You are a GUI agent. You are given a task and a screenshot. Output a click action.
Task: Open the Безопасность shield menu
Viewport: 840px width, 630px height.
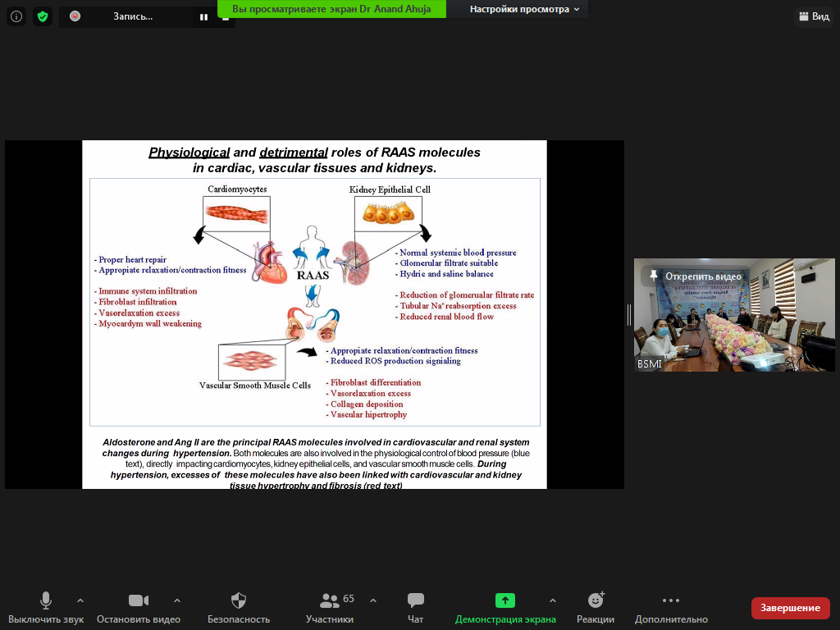[239, 608]
